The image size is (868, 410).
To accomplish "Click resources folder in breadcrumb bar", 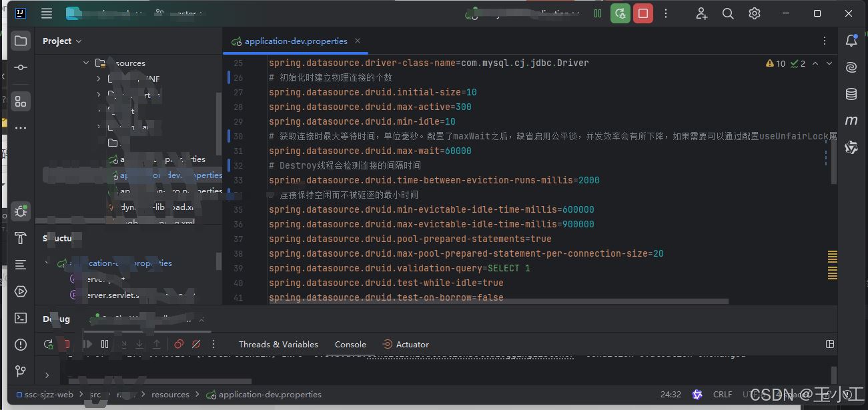I will click(170, 395).
